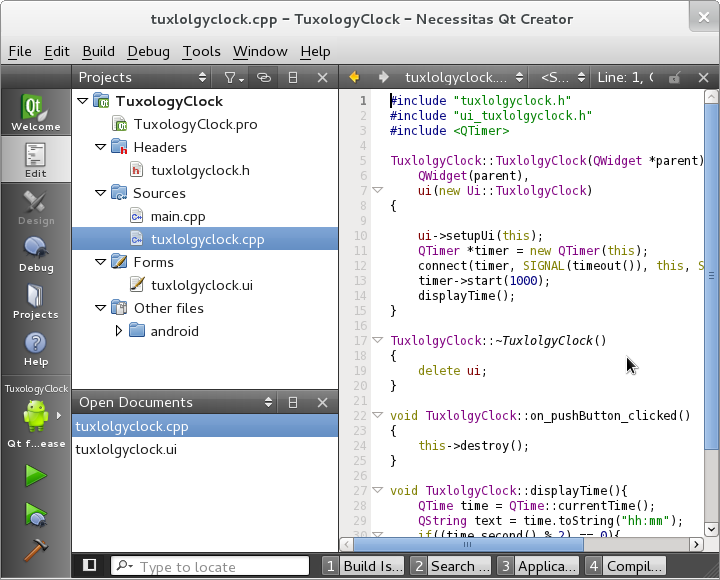The width and height of the screenshot is (720, 580).
Task: Open the Edit menu
Action: click(57, 51)
